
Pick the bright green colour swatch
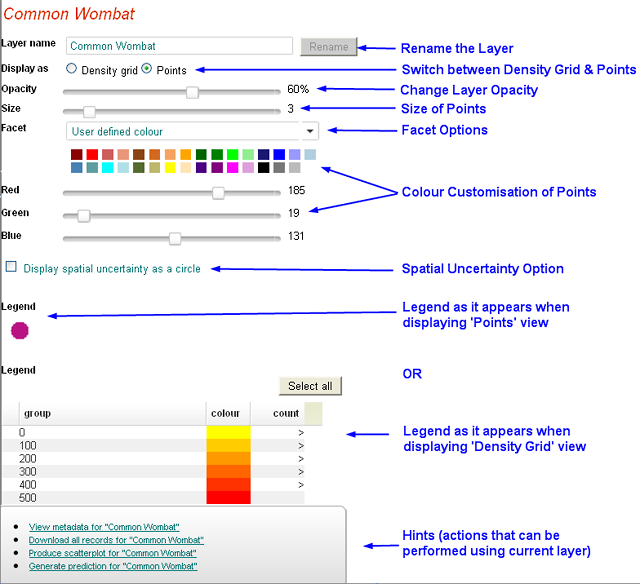pos(232,155)
